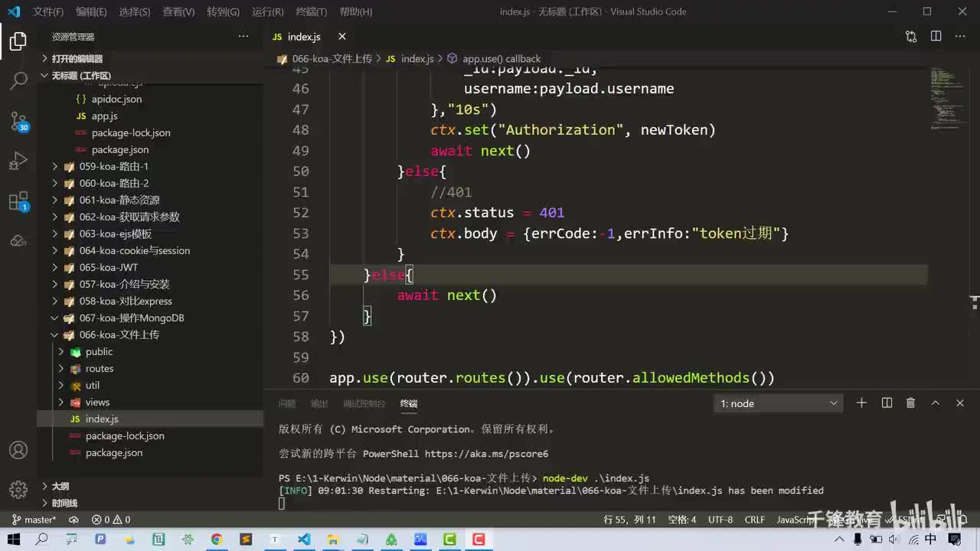Open the Search view in activity bar

(18, 81)
